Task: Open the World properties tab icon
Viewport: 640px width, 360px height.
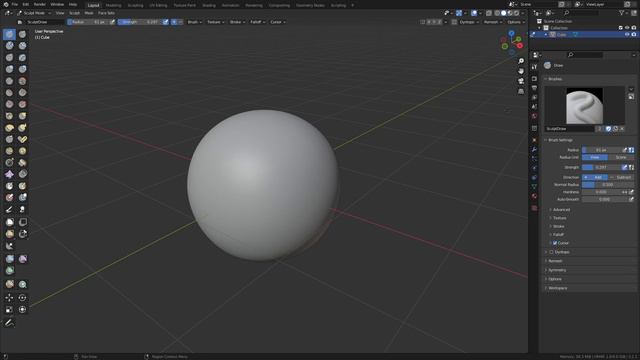Action: pos(534,116)
